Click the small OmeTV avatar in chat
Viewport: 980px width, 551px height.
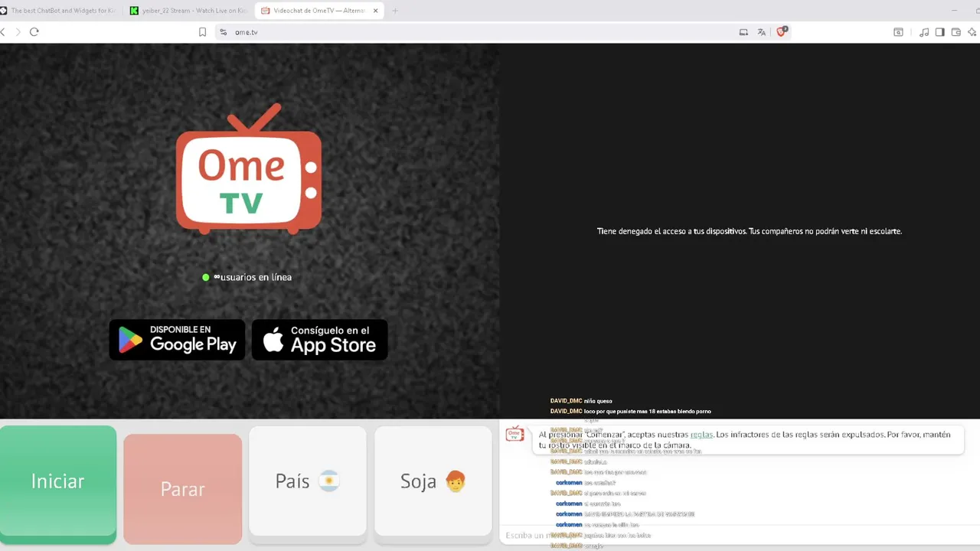pyautogui.click(x=514, y=434)
